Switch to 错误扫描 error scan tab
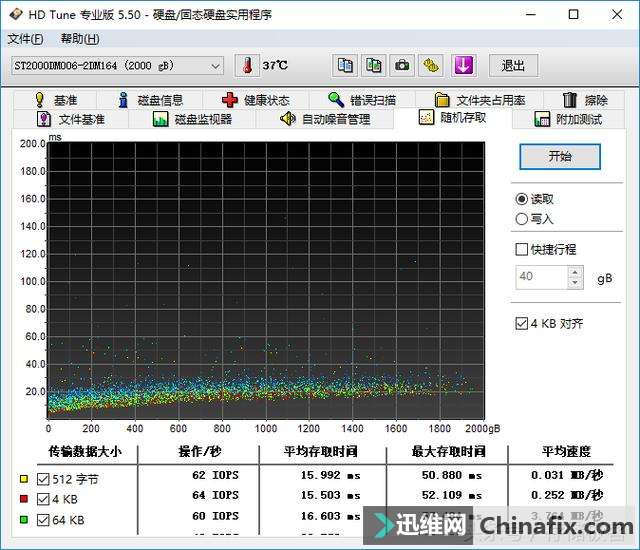Image resolution: width=640 pixels, height=550 pixels. click(x=362, y=100)
